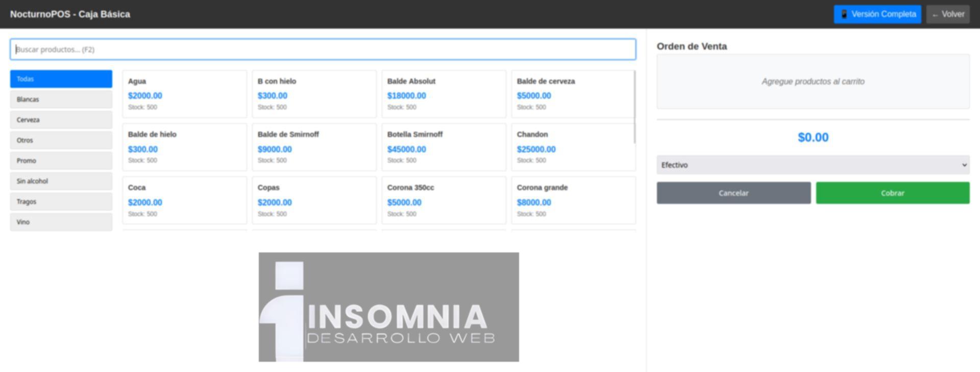
Task: Choose the Vino category
Action: click(61, 222)
